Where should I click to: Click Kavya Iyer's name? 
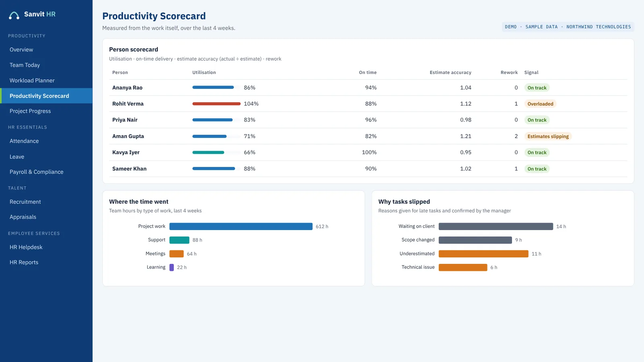(126, 152)
